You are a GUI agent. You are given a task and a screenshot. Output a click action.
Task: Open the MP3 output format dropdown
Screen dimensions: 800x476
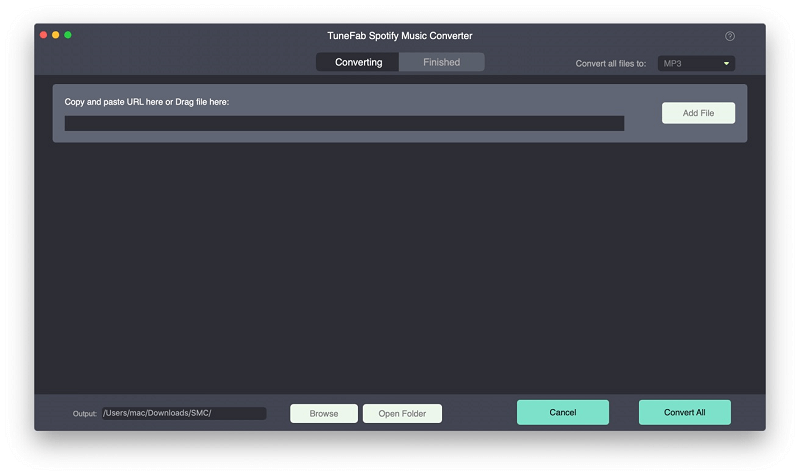click(696, 63)
